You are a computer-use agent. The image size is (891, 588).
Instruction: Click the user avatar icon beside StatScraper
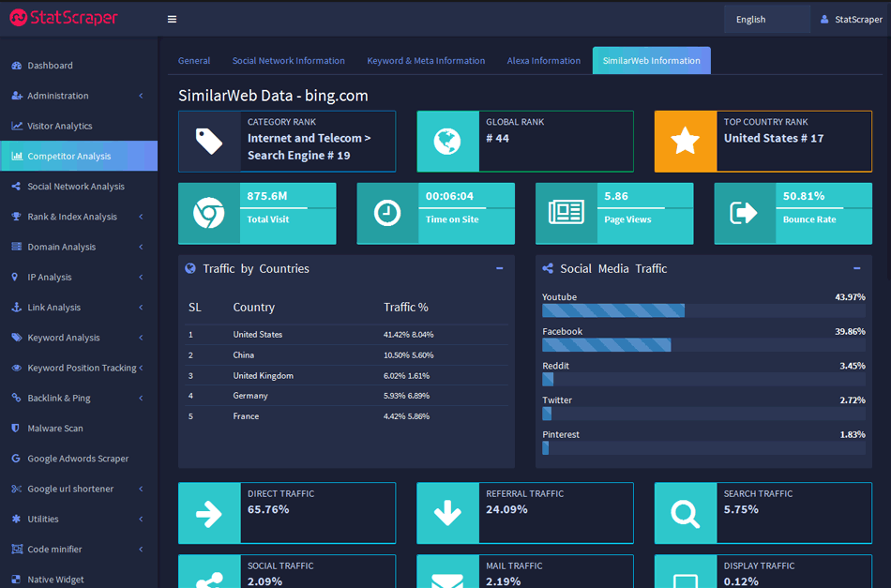point(824,20)
